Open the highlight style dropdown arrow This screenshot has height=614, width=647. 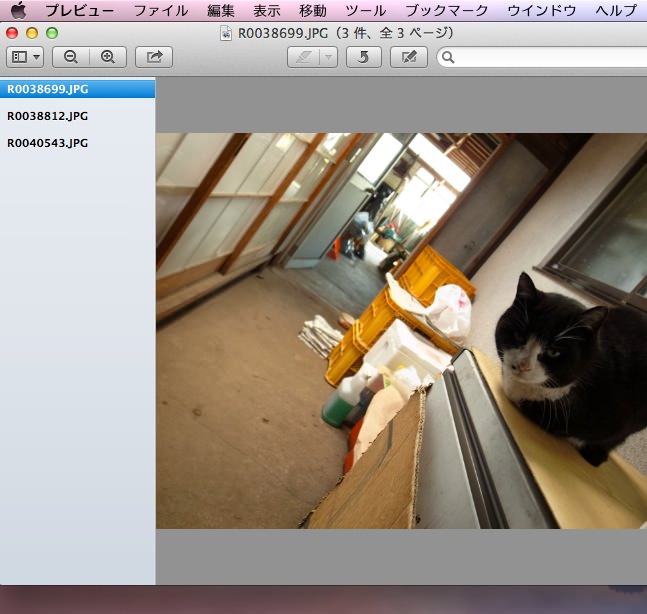pos(328,57)
